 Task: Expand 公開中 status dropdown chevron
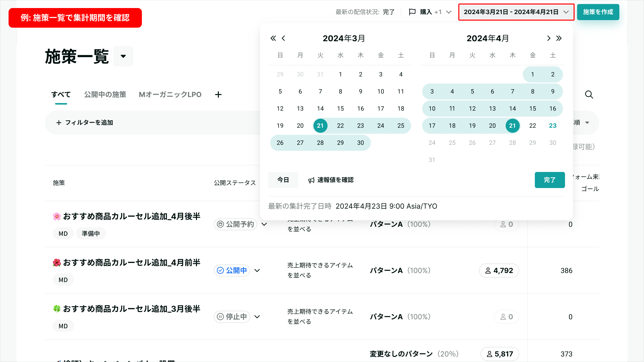pyautogui.click(x=257, y=270)
